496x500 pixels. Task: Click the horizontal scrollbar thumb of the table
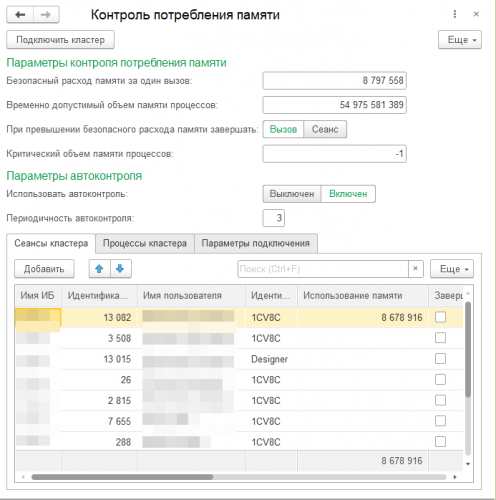(x=122, y=477)
